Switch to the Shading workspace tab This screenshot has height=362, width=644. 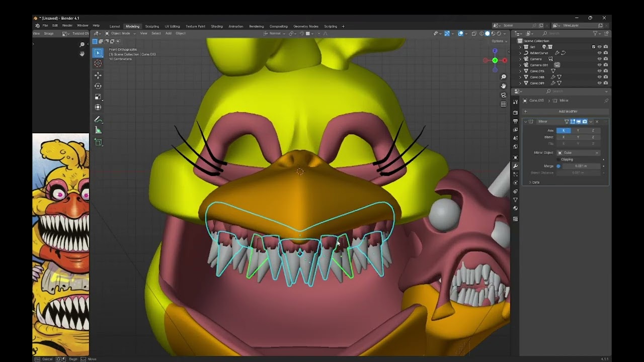point(217,26)
